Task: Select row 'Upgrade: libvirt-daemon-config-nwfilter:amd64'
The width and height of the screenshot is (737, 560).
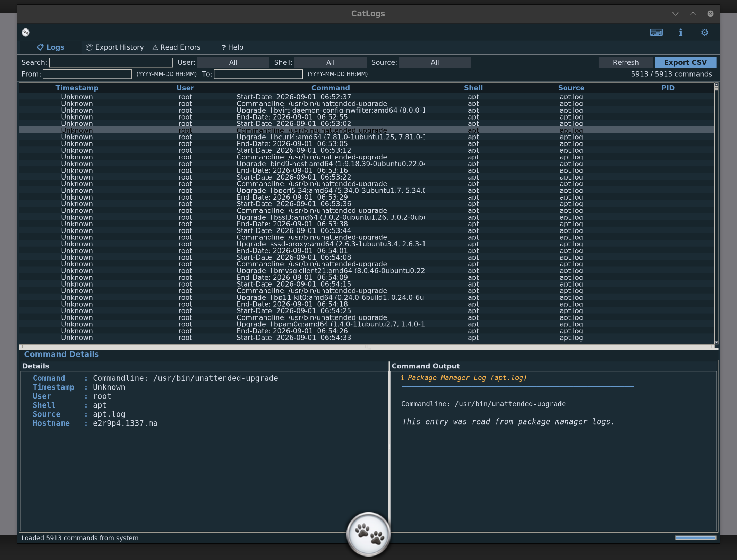Action: pyautogui.click(x=367, y=111)
